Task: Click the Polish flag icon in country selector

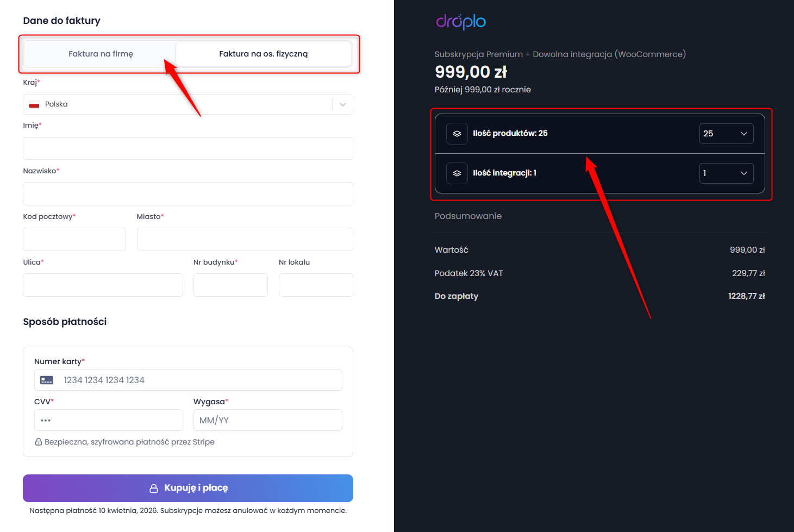Action: pyautogui.click(x=34, y=104)
